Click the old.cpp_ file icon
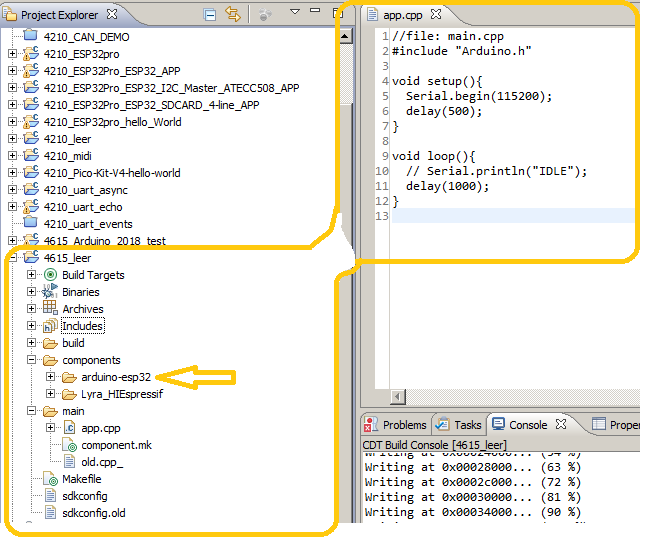Image resolution: width=651 pixels, height=552 pixels. click(x=69, y=462)
